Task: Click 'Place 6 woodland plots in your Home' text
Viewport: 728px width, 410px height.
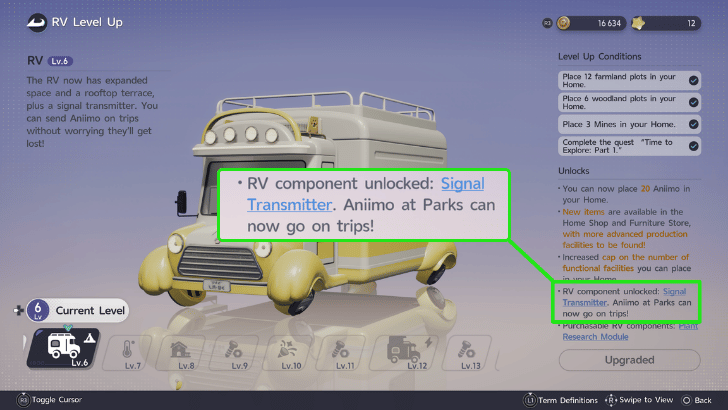Action: (x=619, y=102)
